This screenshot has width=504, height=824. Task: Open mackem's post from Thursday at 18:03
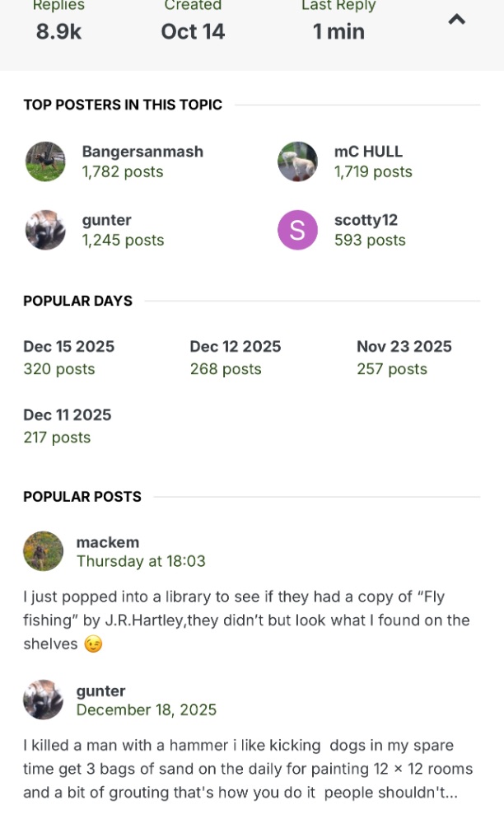(141, 561)
